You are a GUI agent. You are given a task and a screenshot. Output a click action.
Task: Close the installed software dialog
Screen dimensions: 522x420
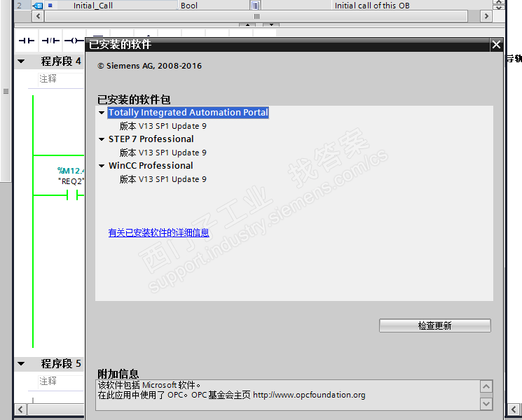(496, 45)
